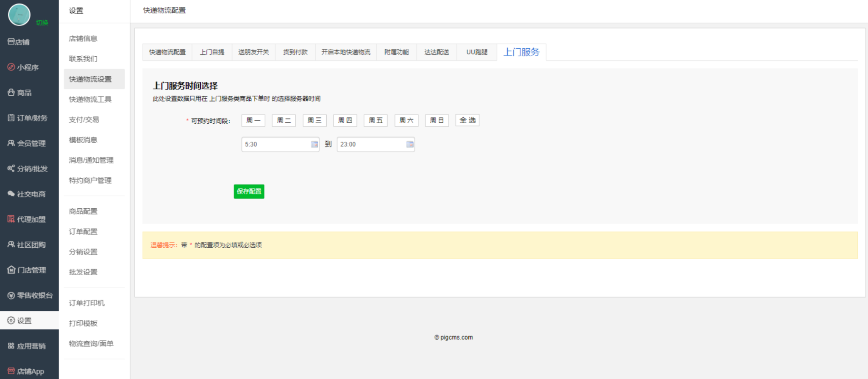The height and width of the screenshot is (379, 868).
Task: Switch to the 附属功能 tab
Action: click(x=397, y=52)
